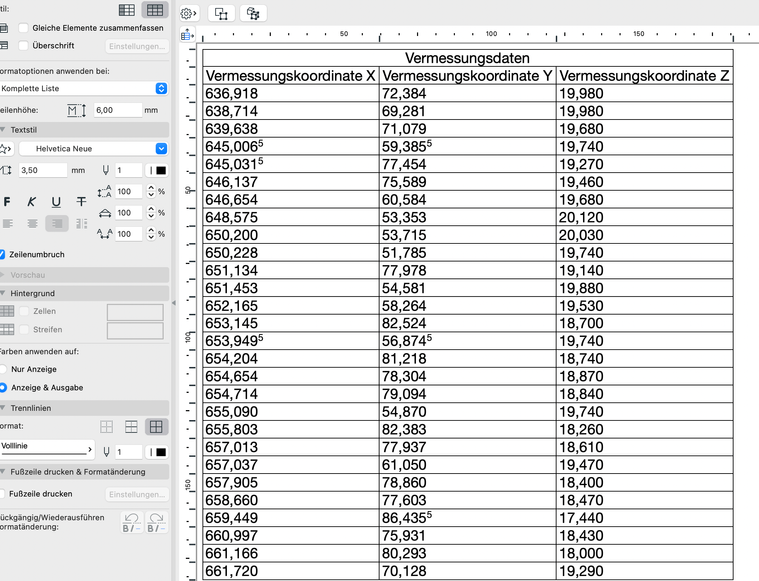Select the highlighted second table style icon

[155, 10]
